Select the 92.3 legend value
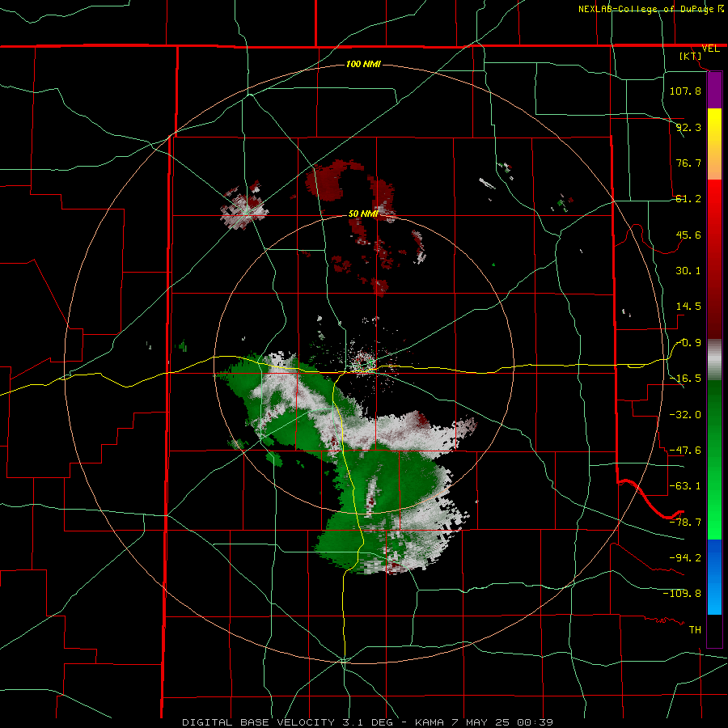728x728 pixels. point(688,127)
